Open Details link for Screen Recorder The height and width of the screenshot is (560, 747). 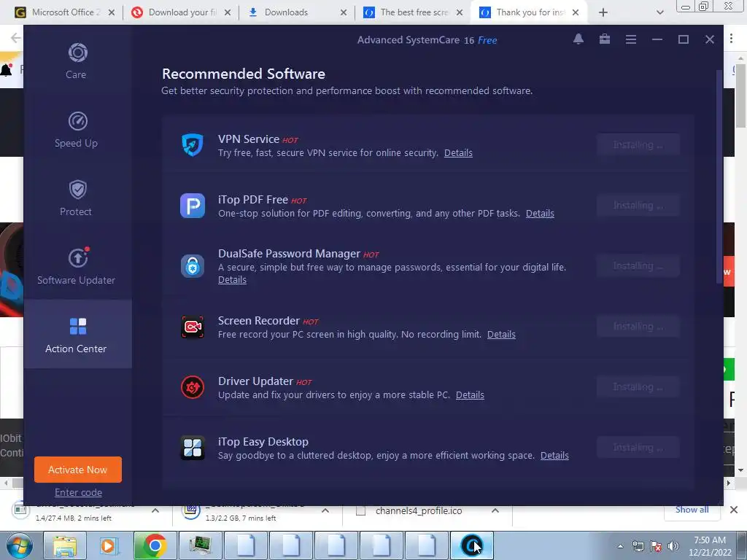click(x=501, y=334)
